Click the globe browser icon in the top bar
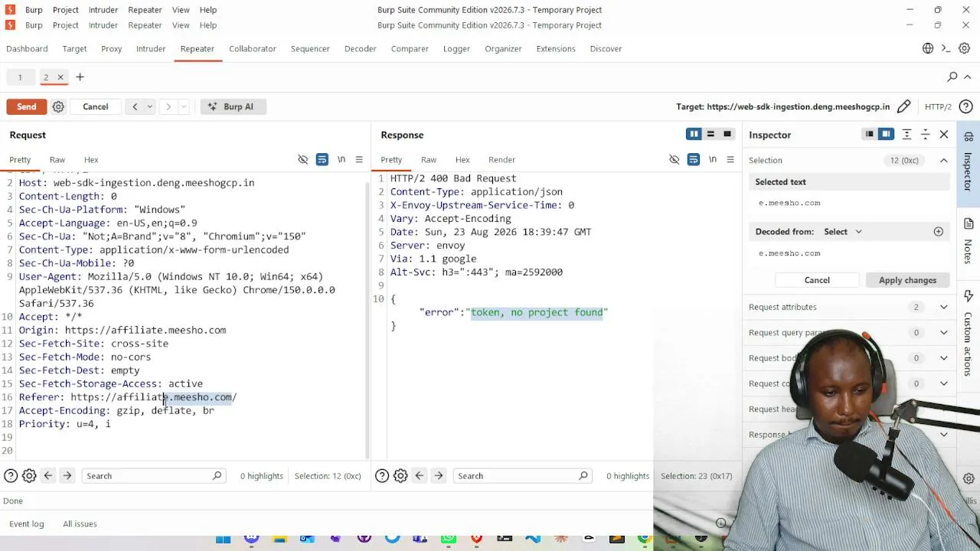 (x=928, y=49)
